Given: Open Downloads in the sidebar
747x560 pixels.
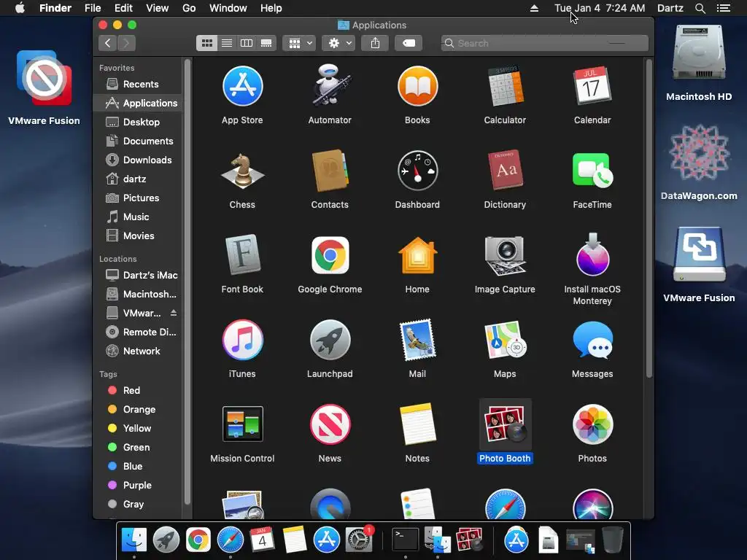Looking at the screenshot, I should pyautogui.click(x=138, y=160).
